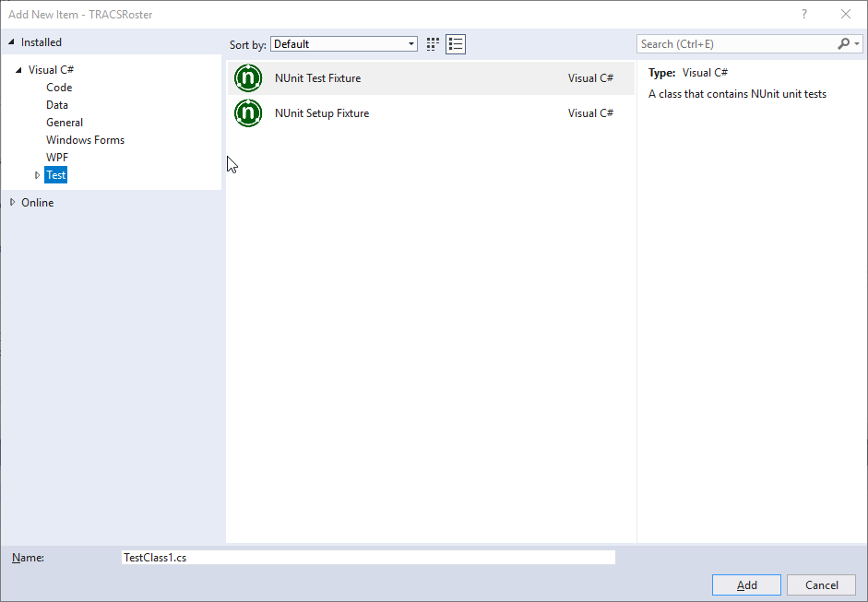Select the NUnit Test Fixture icon

tap(248, 78)
